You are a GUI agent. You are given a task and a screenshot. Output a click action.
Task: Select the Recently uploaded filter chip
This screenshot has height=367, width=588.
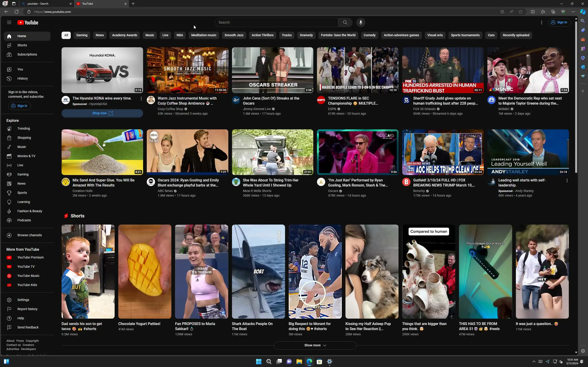click(516, 35)
